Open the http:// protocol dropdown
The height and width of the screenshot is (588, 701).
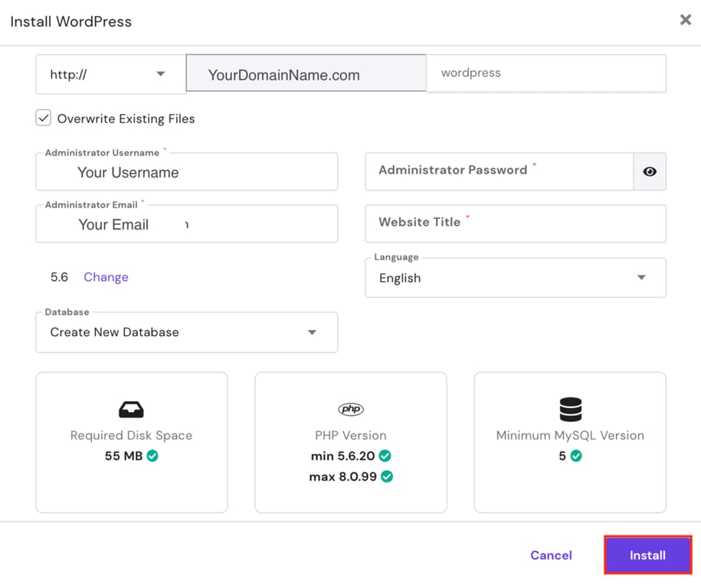[160, 73]
